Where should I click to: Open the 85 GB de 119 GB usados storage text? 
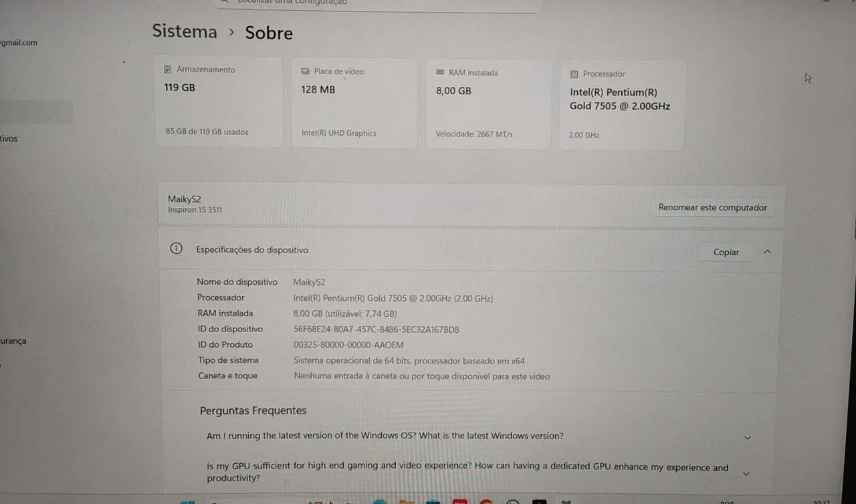pos(207,132)
